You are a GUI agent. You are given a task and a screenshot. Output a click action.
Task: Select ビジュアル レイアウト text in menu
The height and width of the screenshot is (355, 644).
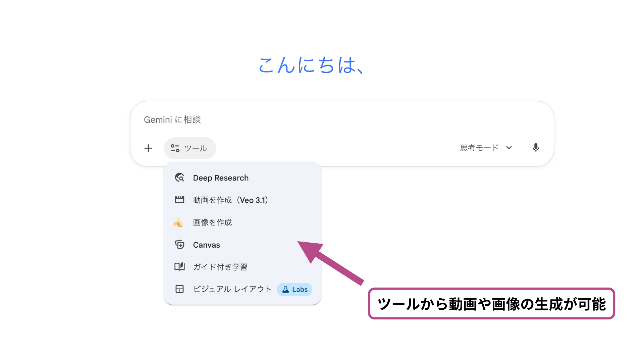click(232, 289)
